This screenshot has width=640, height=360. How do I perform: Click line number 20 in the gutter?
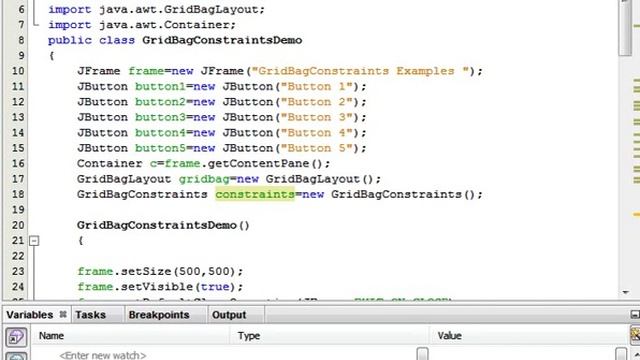(x=18, y=225)
